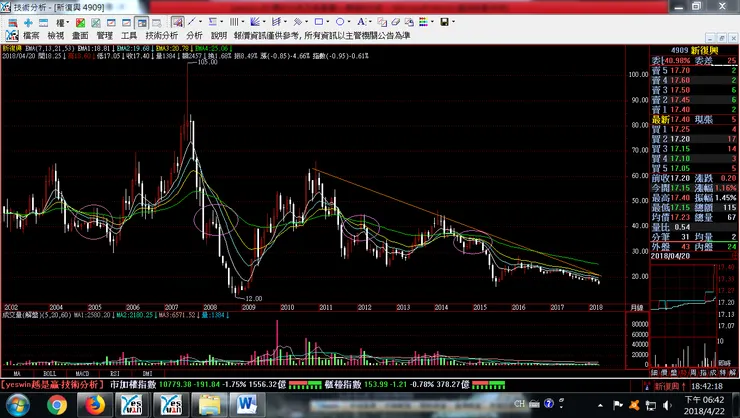The width and height of the screenshot is (740, 418).
Task: Click the red-green chart toolbar icon
Action: pyautogui.click(x=81, y=23)
